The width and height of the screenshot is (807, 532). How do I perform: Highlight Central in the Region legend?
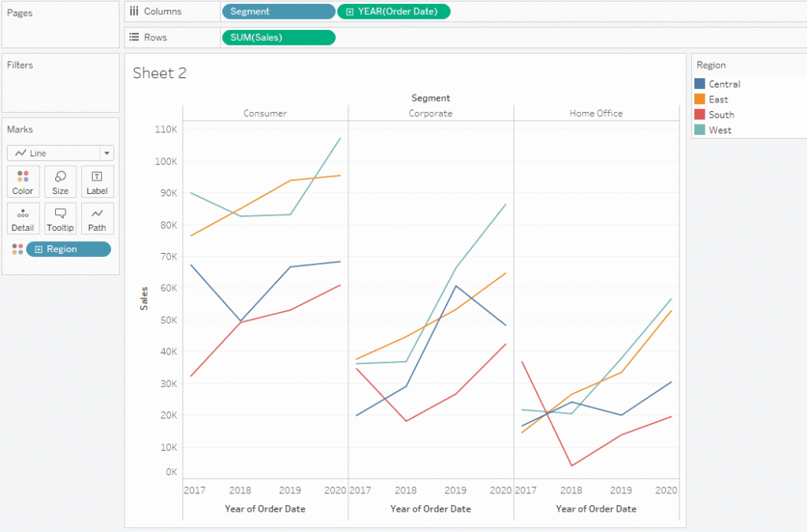[x=724, y=84]
